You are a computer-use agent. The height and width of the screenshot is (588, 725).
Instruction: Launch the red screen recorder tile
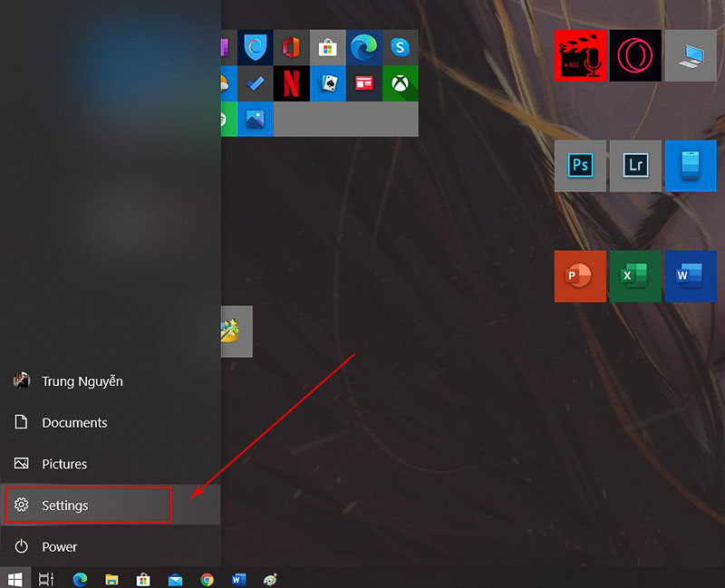580,55
